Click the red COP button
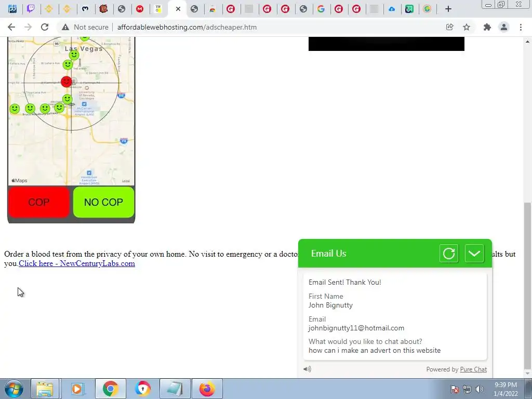The image size is (532, 399). pos(38,202)
